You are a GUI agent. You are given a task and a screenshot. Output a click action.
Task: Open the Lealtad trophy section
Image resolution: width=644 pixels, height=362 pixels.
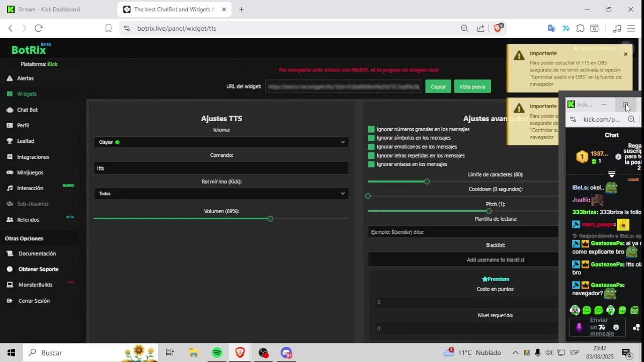[x=20, y=141]
